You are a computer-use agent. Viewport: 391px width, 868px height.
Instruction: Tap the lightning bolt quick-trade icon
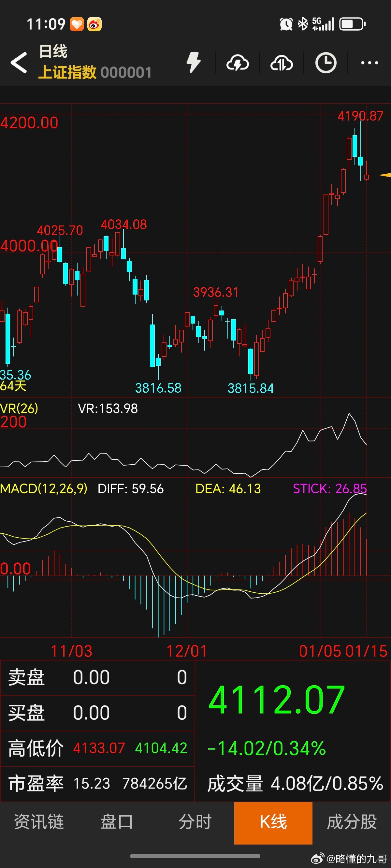[x=194, y=62]
